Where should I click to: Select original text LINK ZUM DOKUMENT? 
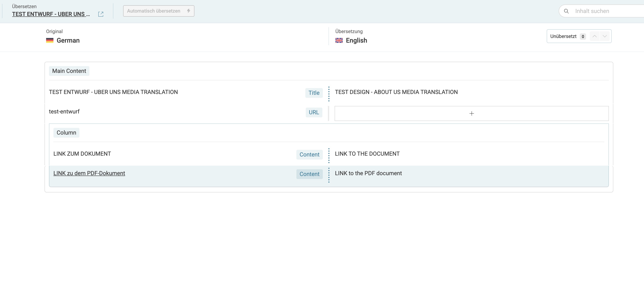pyautogui.click(x=82, y=154)
